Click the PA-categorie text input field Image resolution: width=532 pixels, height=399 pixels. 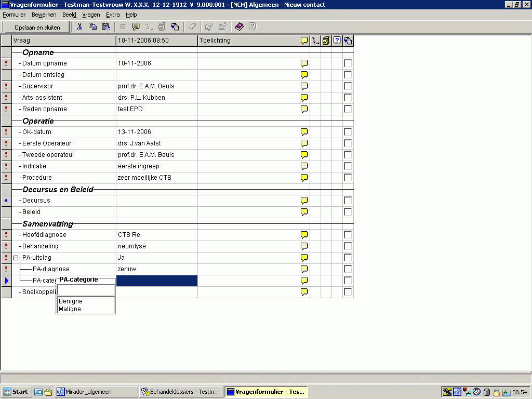[86, 290]
